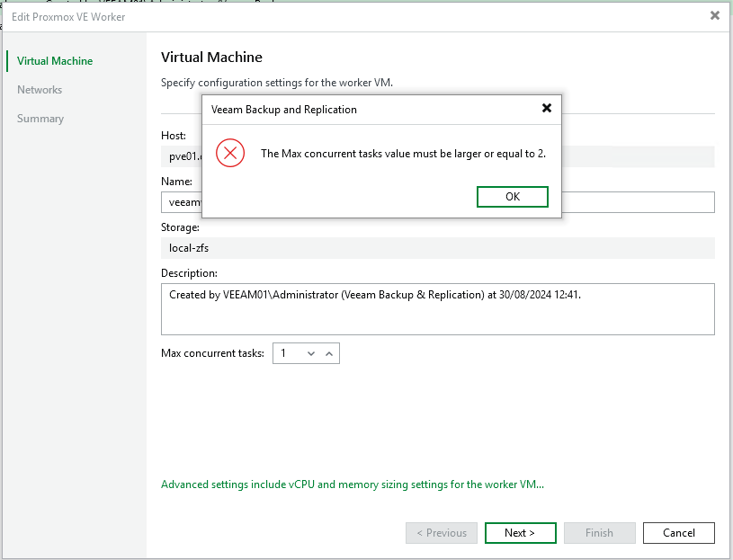Click the Finish button
733x560 pixels.
(x=599, y=533)
